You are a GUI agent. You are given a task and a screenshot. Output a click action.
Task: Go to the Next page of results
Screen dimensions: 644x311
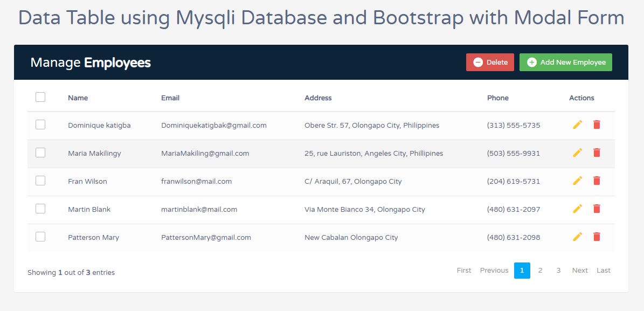click(x=579, y=270)
